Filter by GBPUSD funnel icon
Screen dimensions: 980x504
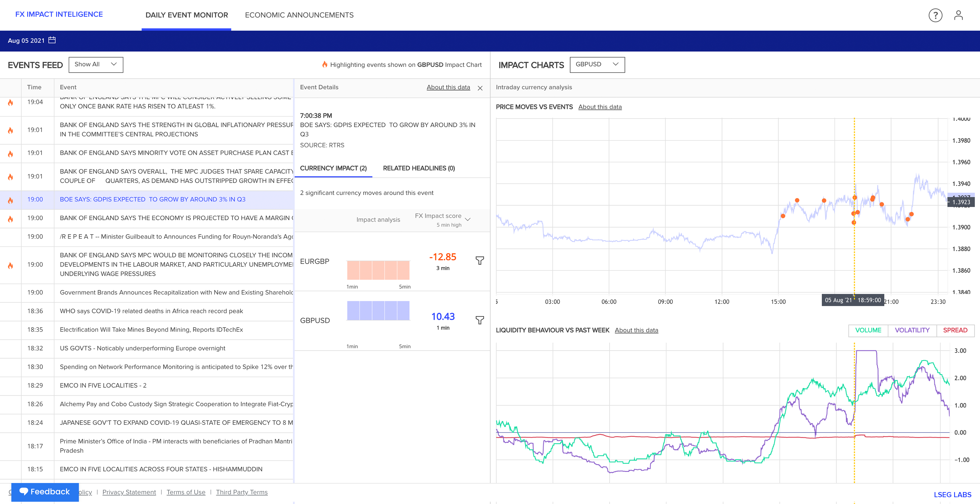(480, 320)
